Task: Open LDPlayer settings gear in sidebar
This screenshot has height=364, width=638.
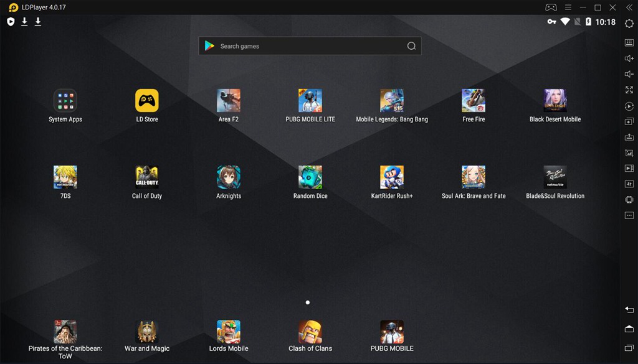Action: 629,24
